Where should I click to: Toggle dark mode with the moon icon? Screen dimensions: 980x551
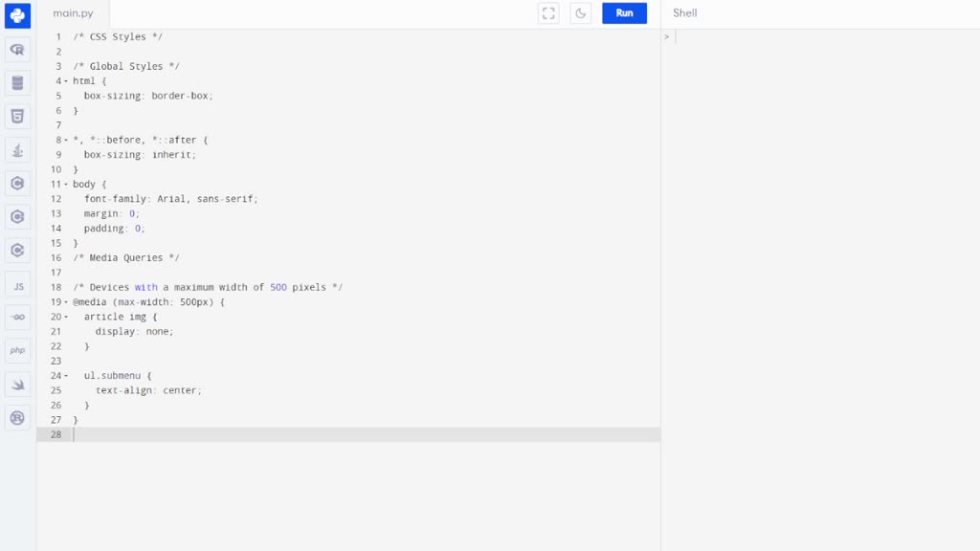(580, 13)
